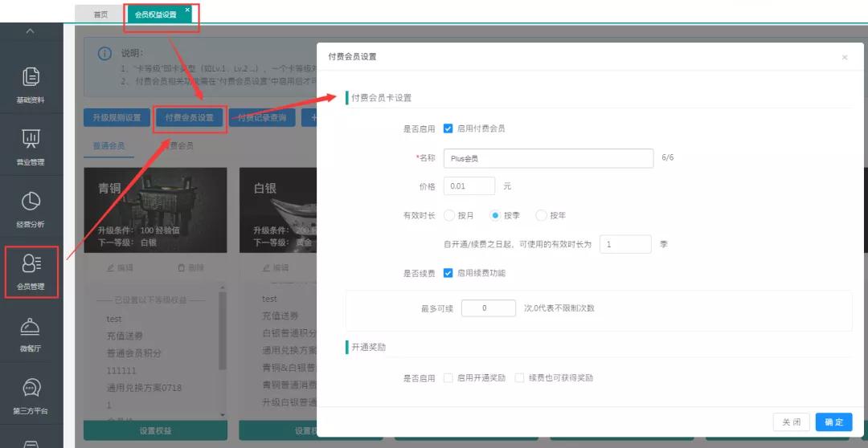Open 营业管理 sidebar icon
The height and width of the screenshot is (448, 868).
(x=31, y=140)
